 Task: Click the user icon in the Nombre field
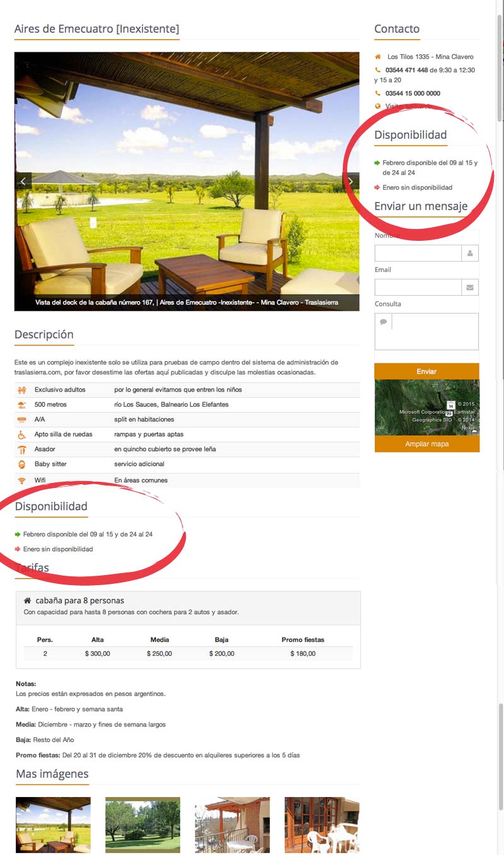tap(470, 253)
